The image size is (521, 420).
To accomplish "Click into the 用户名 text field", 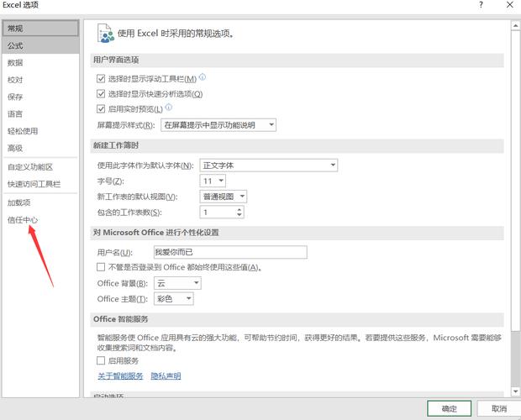I will click(x=229, y=252).
